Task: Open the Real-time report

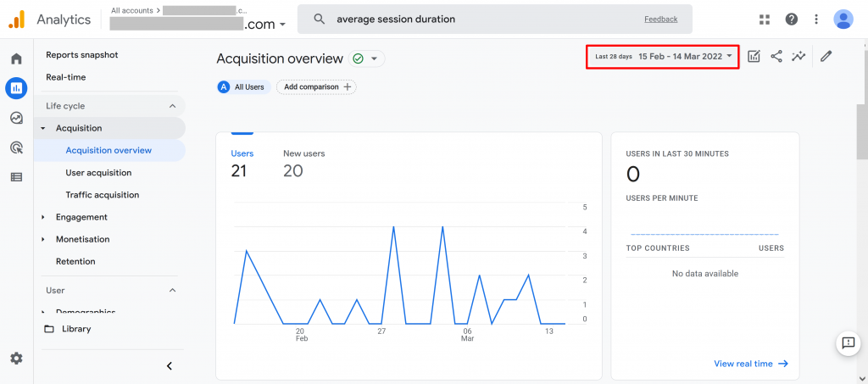Action: (66, 77)
